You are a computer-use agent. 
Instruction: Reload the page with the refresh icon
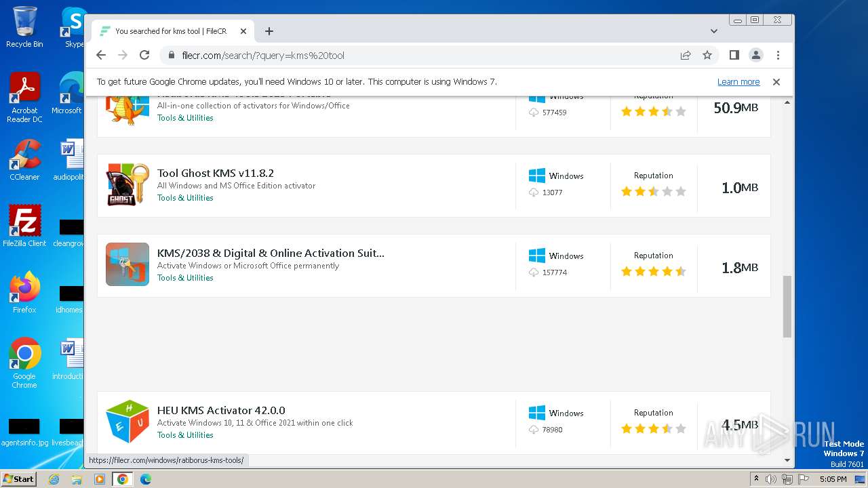click(x=144, y=55)
